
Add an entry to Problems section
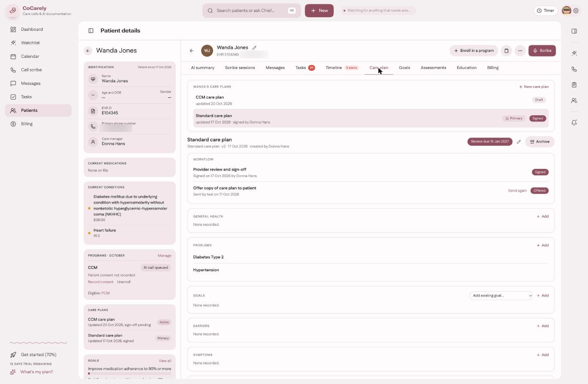(x=543, y=246)
